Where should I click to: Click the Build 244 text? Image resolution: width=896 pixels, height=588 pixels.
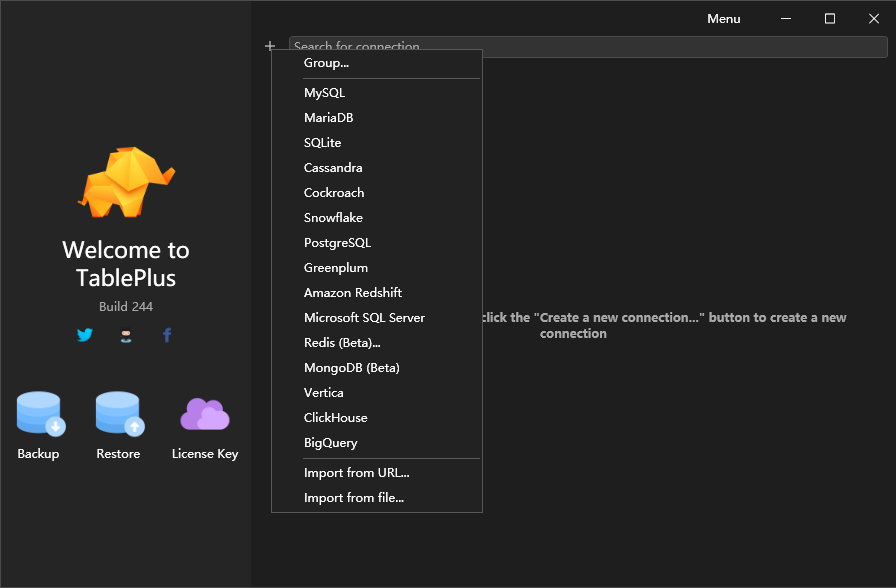(x=126, y=307)
